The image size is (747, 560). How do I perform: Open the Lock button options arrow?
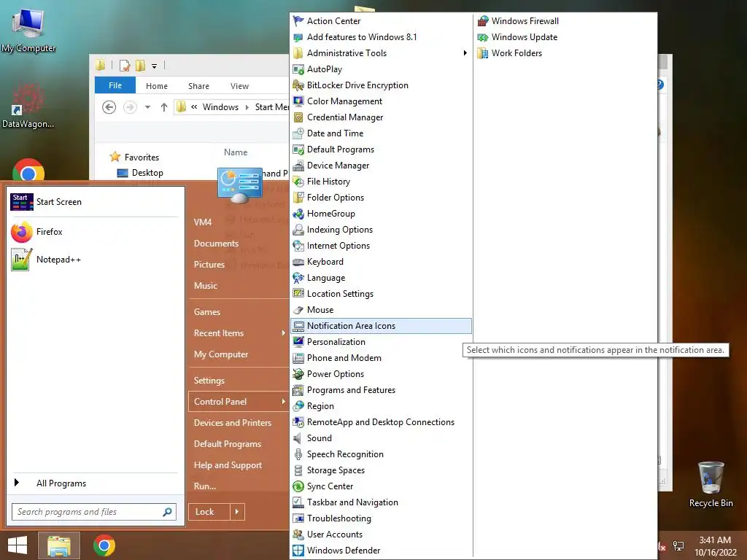click(x=237, y=512)
